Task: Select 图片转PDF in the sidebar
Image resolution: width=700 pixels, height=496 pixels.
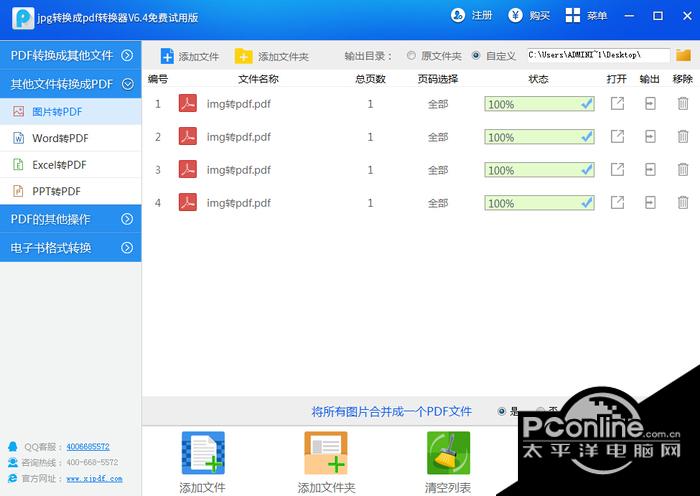Action: click(x=71, y=112)
